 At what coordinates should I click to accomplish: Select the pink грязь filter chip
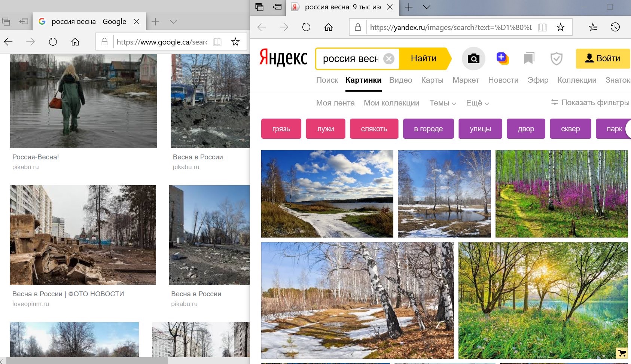click(281, 129)
